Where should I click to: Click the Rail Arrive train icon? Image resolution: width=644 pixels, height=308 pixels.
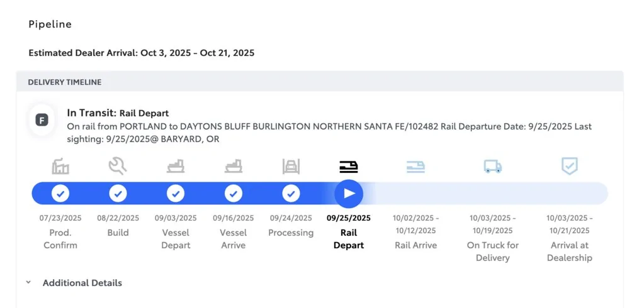(415, 166)
